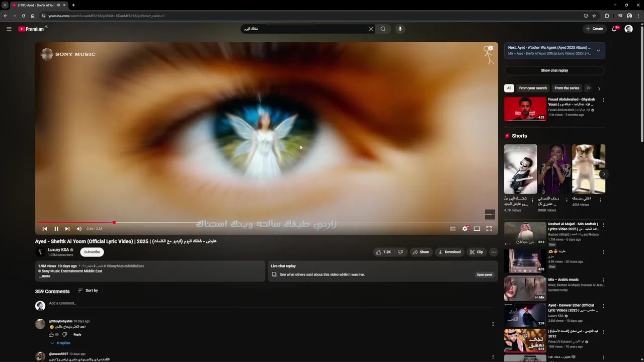This screenshot has width=644, height=362.
Task: Mute the video volume
Action: pyautogui.click(x=79, y=229)
